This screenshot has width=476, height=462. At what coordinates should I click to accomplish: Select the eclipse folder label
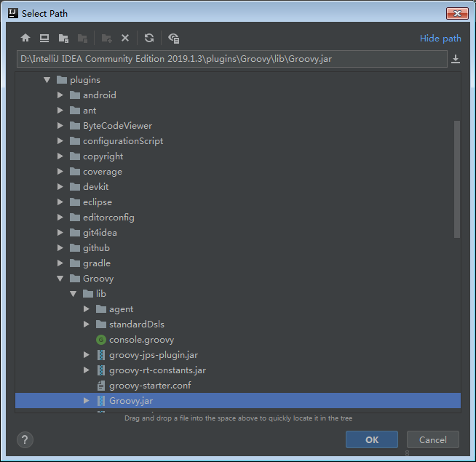[x=98, y=202]
